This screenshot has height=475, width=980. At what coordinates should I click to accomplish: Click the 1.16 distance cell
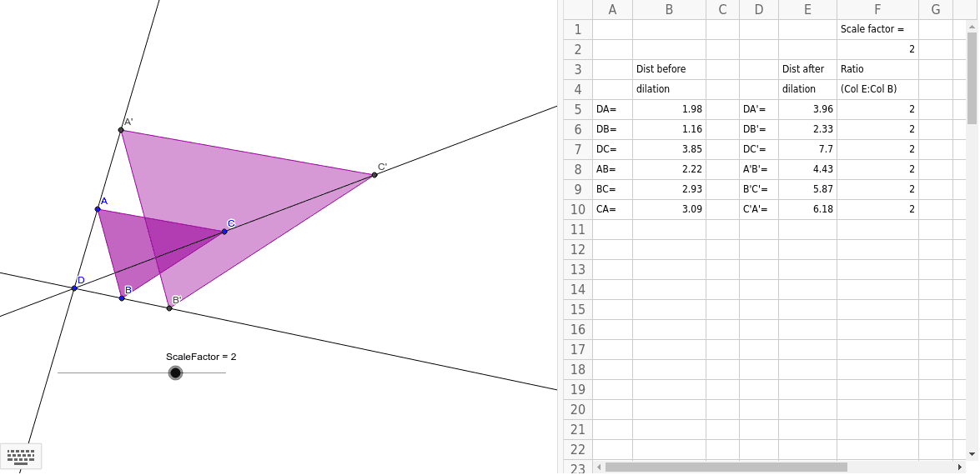[669, 129]
